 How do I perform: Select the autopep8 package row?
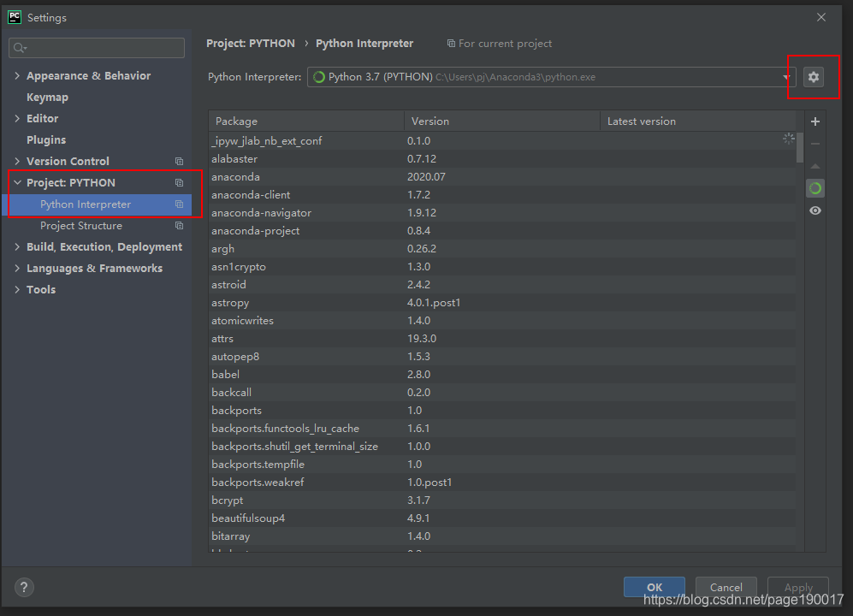coord(501,357)
